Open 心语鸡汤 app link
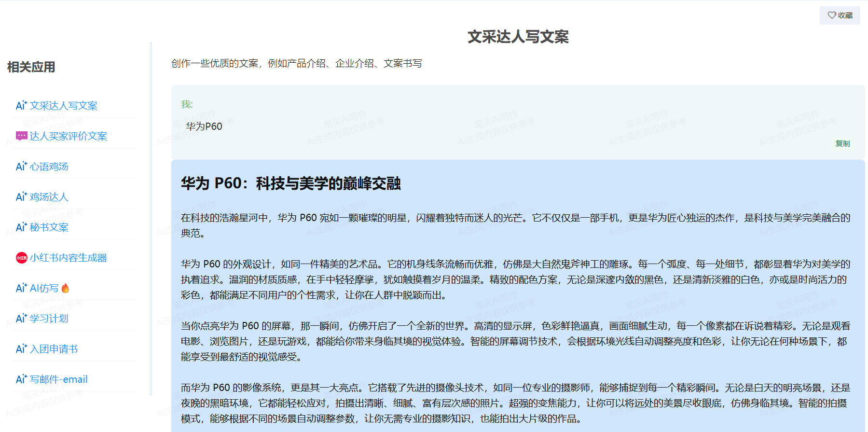868x432 pixels. coord(49,167)
